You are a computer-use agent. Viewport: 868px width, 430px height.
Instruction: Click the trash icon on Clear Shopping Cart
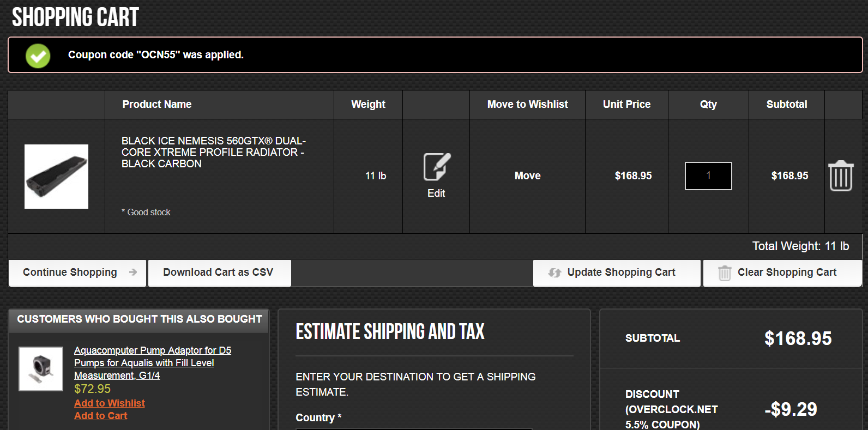(724, 272)
